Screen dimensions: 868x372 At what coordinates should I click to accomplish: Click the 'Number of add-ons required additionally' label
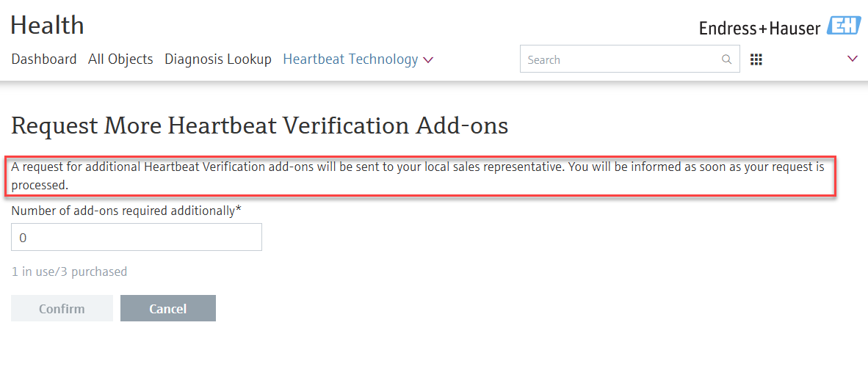tap(123, 211)
